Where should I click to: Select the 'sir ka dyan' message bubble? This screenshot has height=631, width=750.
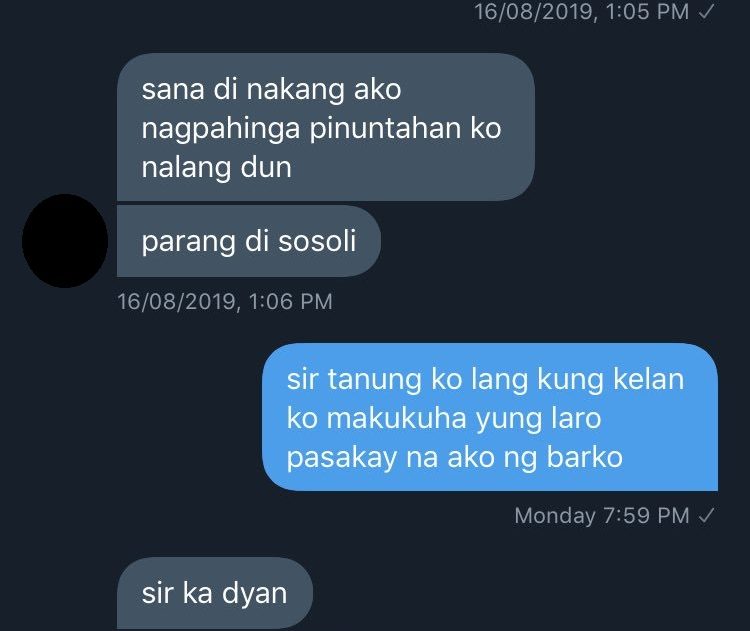[x=215, y=593]
